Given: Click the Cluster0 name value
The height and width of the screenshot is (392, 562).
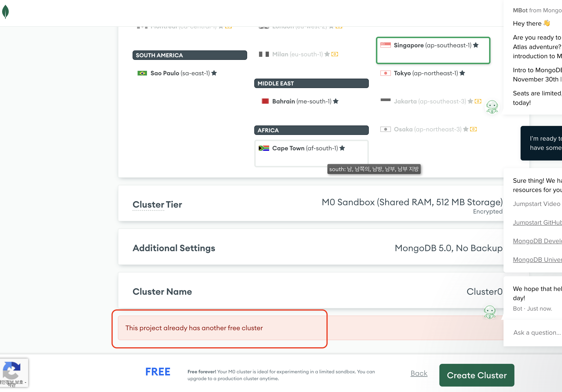Looking at the screenshot, I should pyautogui.click(x=484, y=292).
